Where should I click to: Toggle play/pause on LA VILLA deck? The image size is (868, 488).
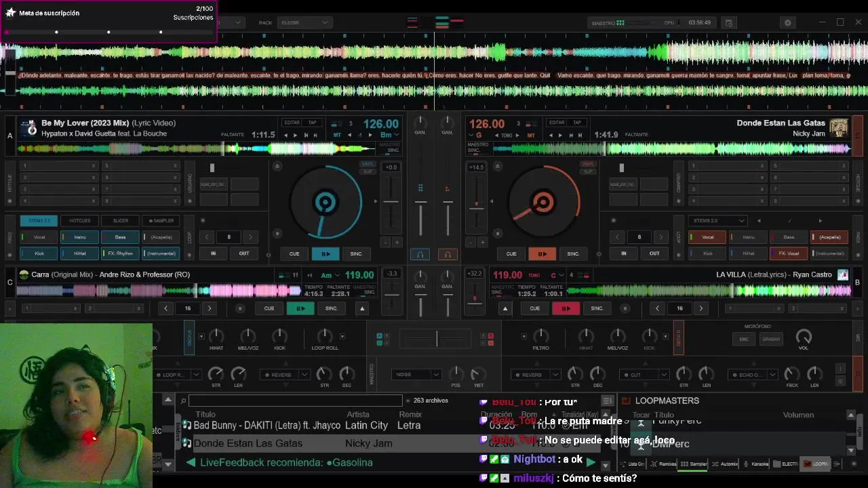coord(566,308)
